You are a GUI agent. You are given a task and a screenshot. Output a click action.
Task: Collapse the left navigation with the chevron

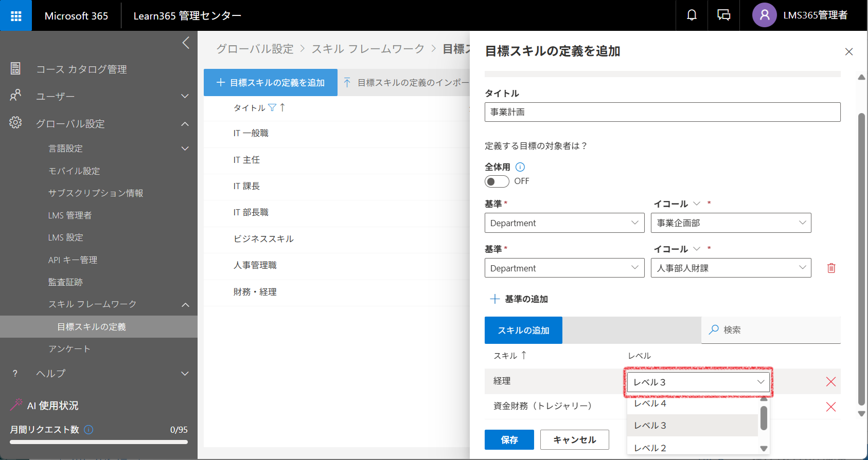(x=186, y=43)
